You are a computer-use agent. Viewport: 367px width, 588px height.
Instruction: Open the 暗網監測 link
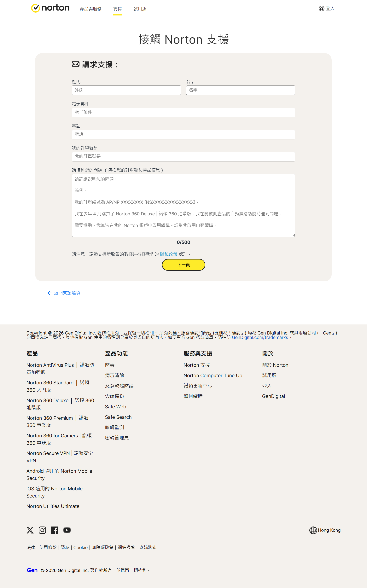[x=114, y=427]
